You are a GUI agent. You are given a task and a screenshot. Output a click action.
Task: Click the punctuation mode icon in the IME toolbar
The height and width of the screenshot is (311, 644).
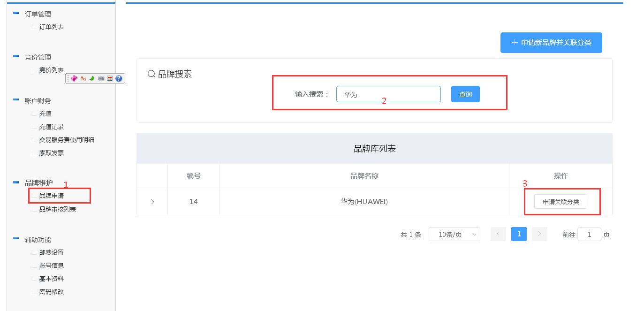[83, 78]
